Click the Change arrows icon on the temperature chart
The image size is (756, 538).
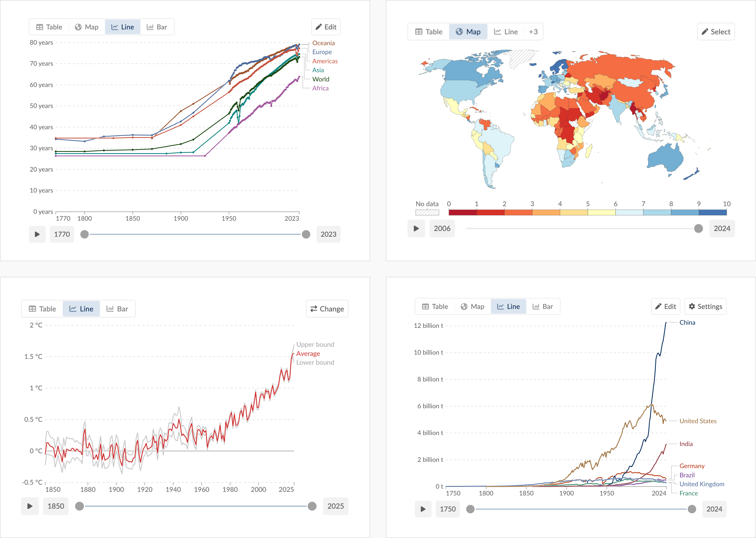coord(327,308)
